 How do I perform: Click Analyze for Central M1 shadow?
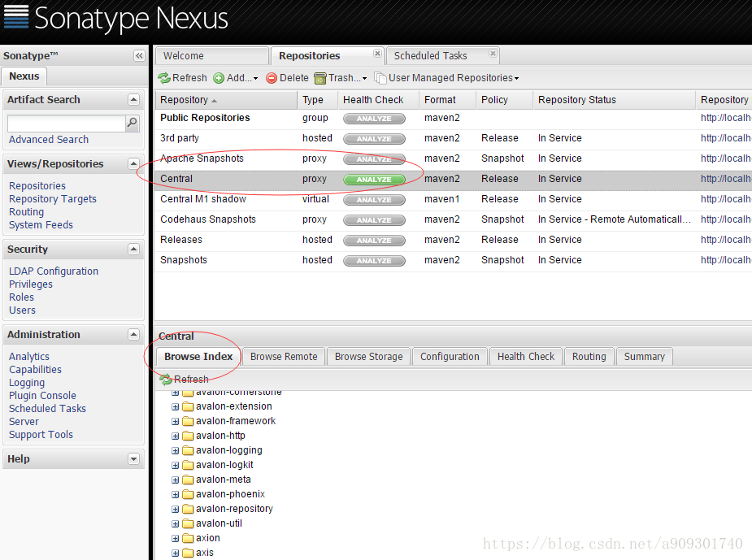[374, 199]
